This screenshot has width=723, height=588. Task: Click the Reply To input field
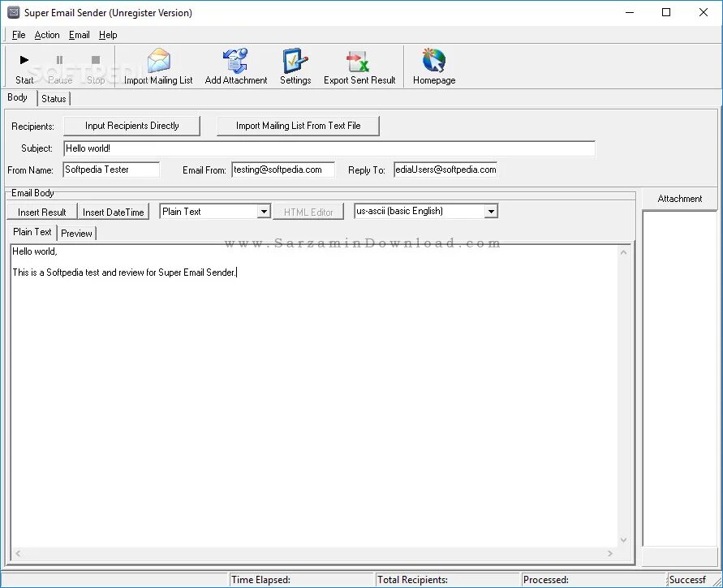tap(445, 170)
